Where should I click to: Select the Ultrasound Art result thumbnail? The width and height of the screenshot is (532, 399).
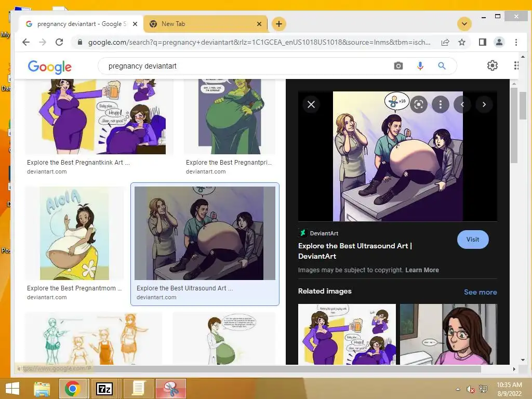pyautogui.click(x=205, y=233)
